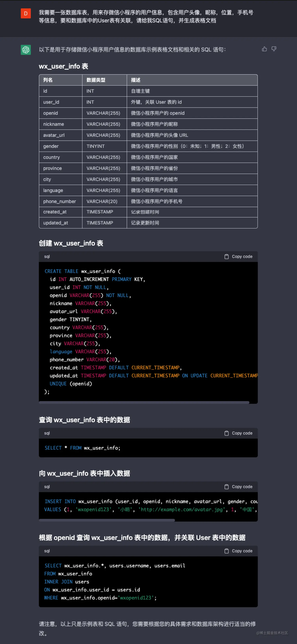Select the 'language' column name cell
The width and height of the screenshot is (297, 644).
(60, 190)
